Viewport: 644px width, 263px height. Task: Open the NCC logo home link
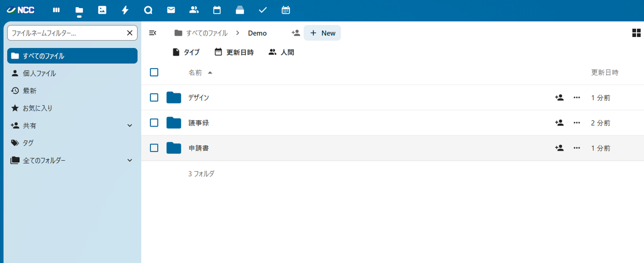pos(20,10)
